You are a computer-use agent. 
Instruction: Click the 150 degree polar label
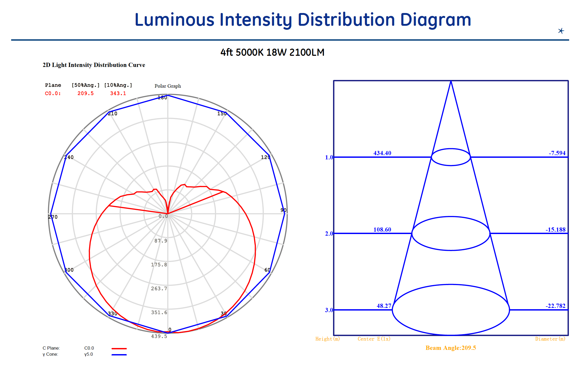tap(222, 113)
